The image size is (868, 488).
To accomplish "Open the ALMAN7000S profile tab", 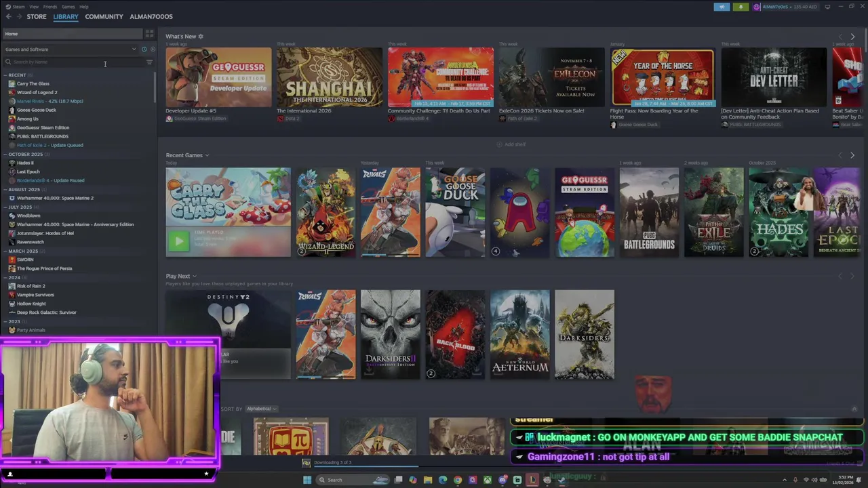I will click(x=151, y=16).
